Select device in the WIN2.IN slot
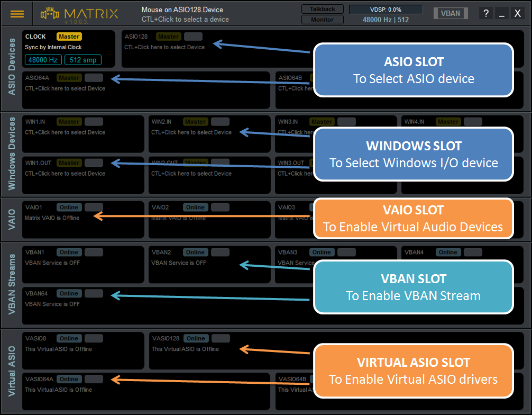532x415 pixels. click(x=191, y=132)
